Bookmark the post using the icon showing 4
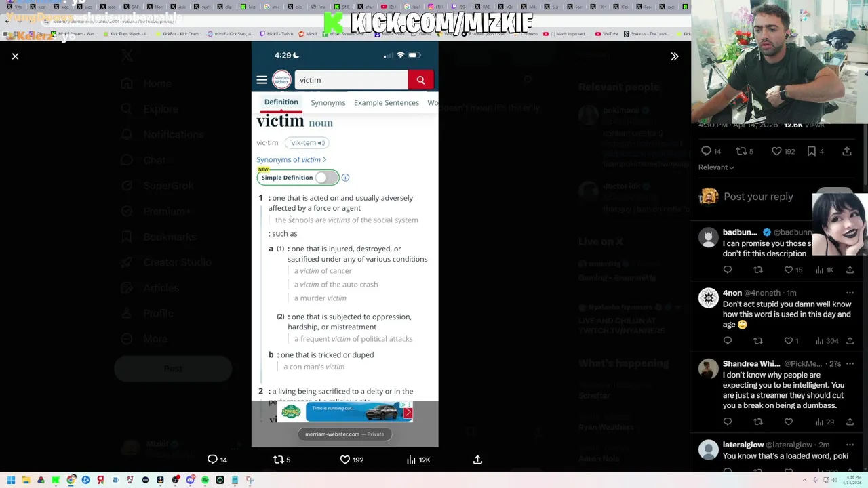 815,151
